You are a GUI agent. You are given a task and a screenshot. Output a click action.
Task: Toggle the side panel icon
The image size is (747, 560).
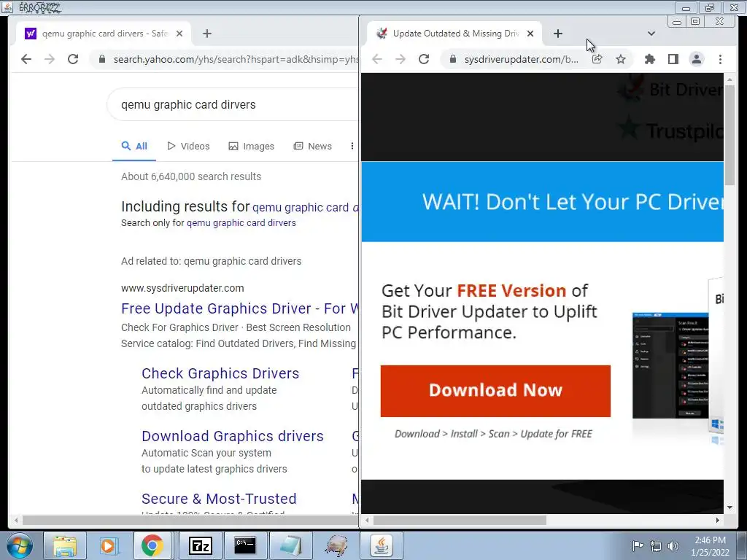coord(673,59)
